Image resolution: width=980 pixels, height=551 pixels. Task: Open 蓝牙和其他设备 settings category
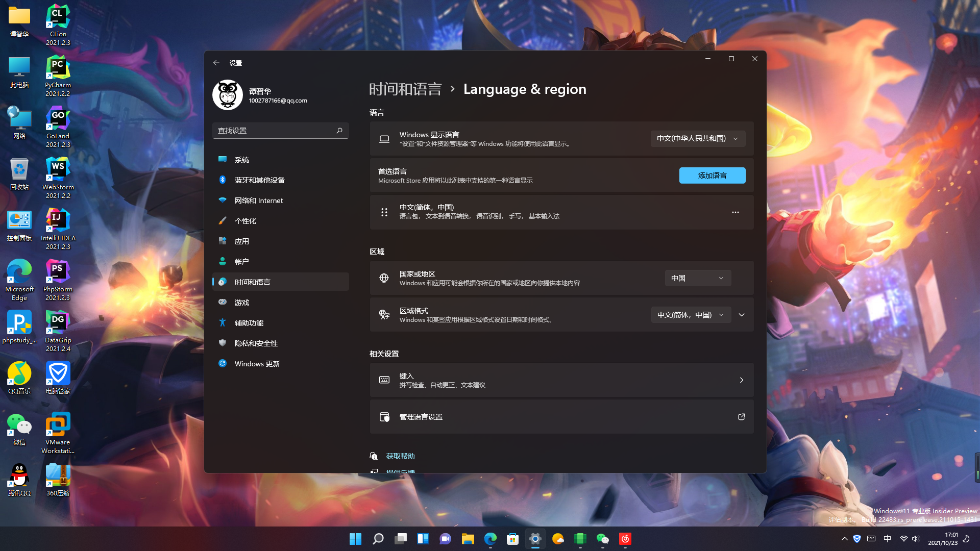point(281,180)
